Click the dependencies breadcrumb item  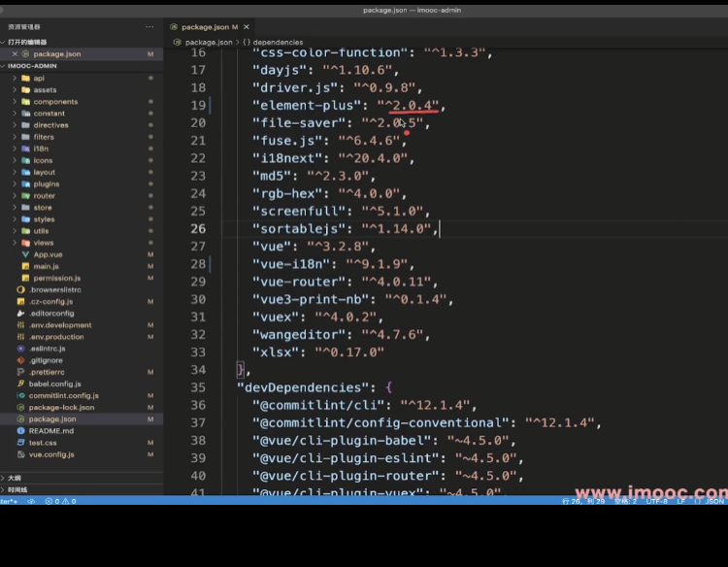click(277, 43)
